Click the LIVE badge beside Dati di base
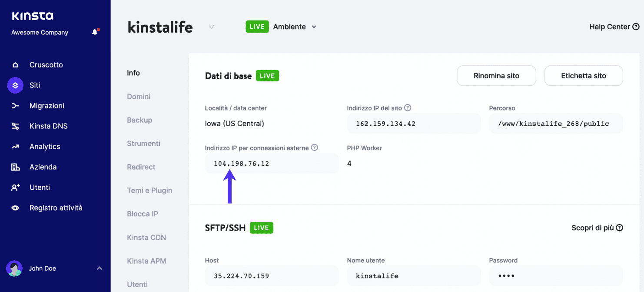644x292 pixels. tap(267, 76)
